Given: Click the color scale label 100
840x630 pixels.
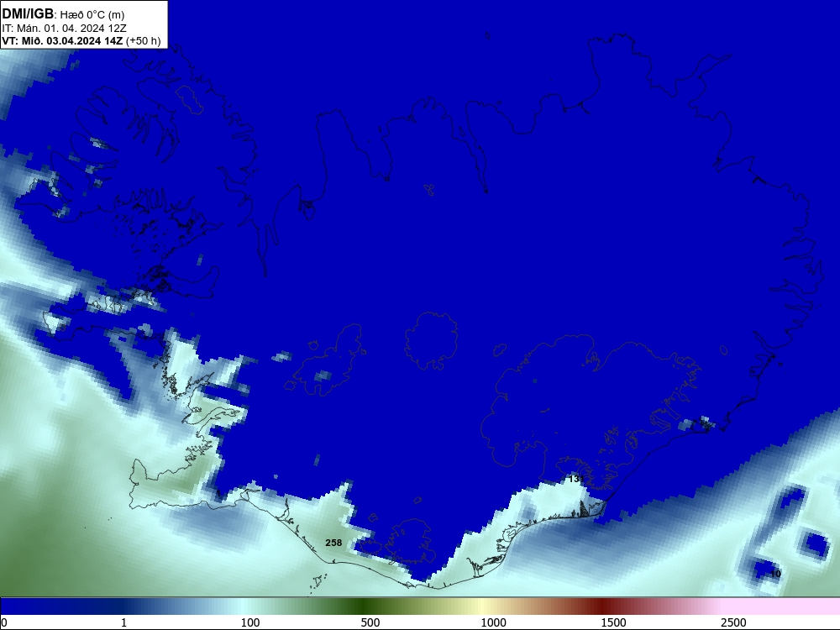Looking at the screenshot, I should pyautogui.click(x=250, y=622).
